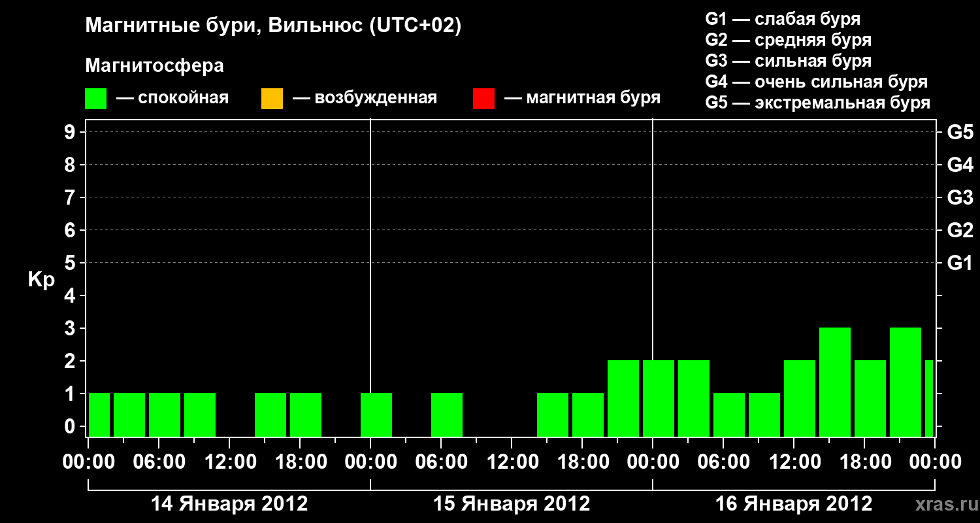Click the '16 Января 2012' date label
This screenshot has height=523, width=980.
794,504
